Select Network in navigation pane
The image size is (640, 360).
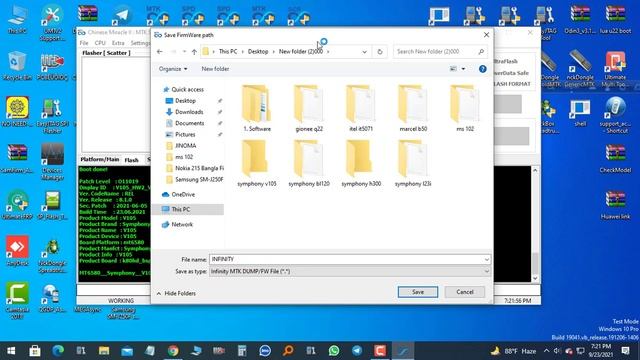pos(182,224)
